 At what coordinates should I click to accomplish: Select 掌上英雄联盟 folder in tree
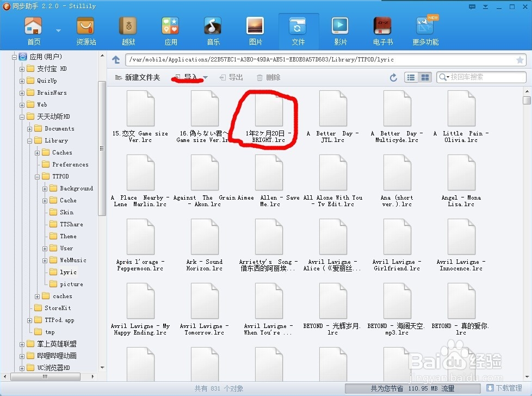(52, 344)
